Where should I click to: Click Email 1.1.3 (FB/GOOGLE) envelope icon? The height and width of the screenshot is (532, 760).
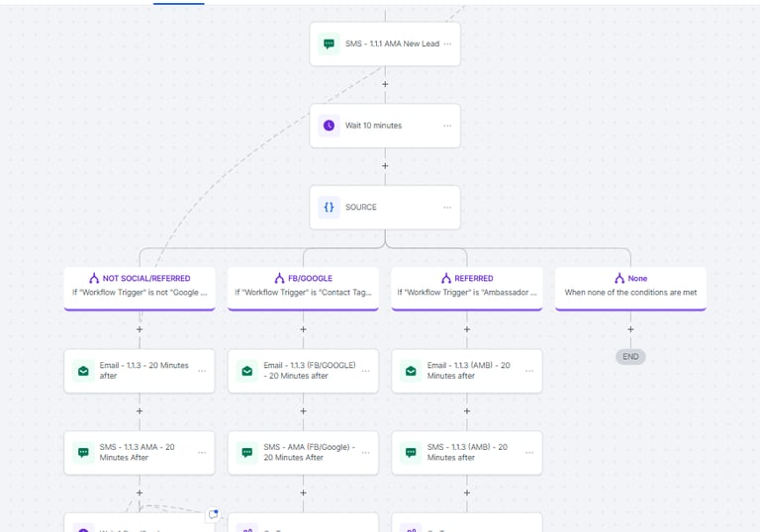coord(247,371)
